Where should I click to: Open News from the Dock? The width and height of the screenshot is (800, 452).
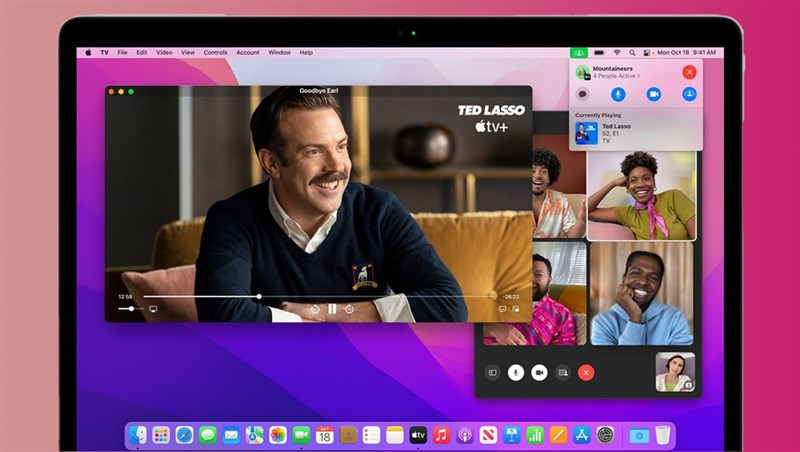[x=488, y=435]
